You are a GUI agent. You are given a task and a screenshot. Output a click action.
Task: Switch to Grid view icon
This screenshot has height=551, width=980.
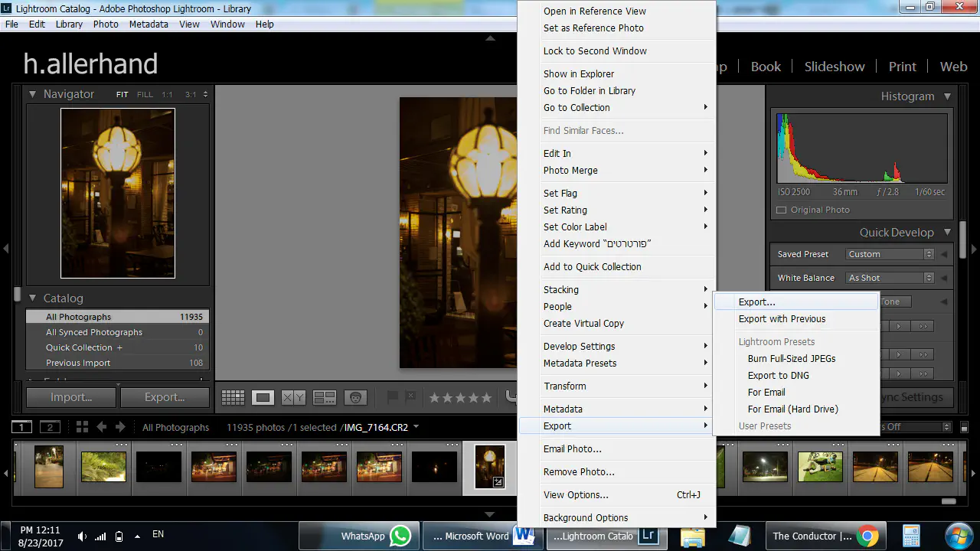click(233, 398)
